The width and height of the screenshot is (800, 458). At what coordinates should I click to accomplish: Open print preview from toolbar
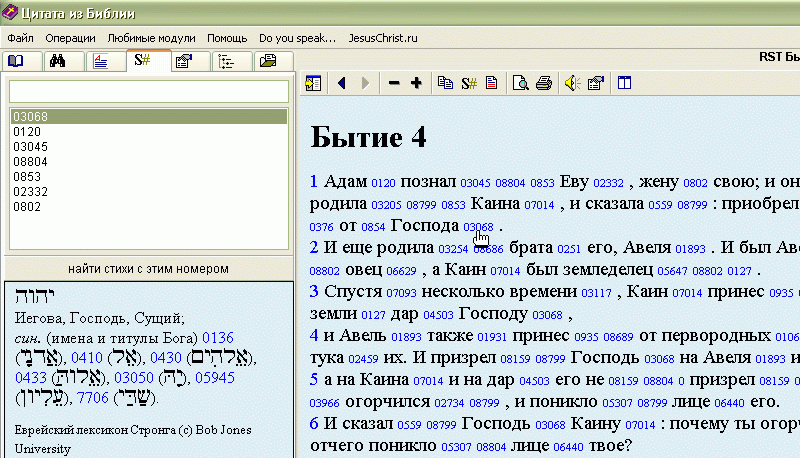[520, 83]
